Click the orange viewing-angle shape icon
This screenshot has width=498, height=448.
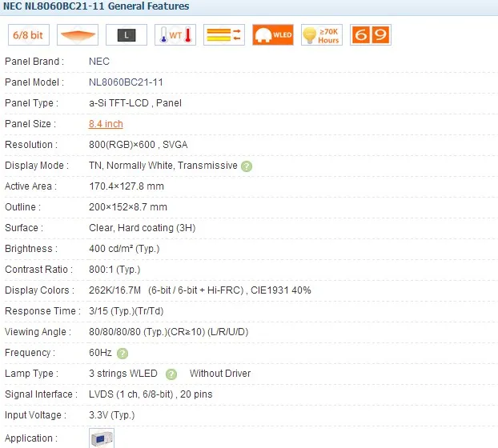(78, 35)
